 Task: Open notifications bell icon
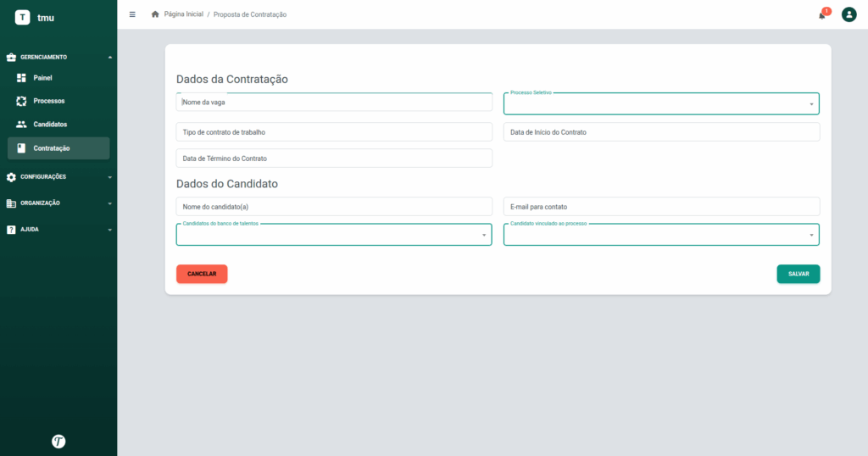pos(822,15)
